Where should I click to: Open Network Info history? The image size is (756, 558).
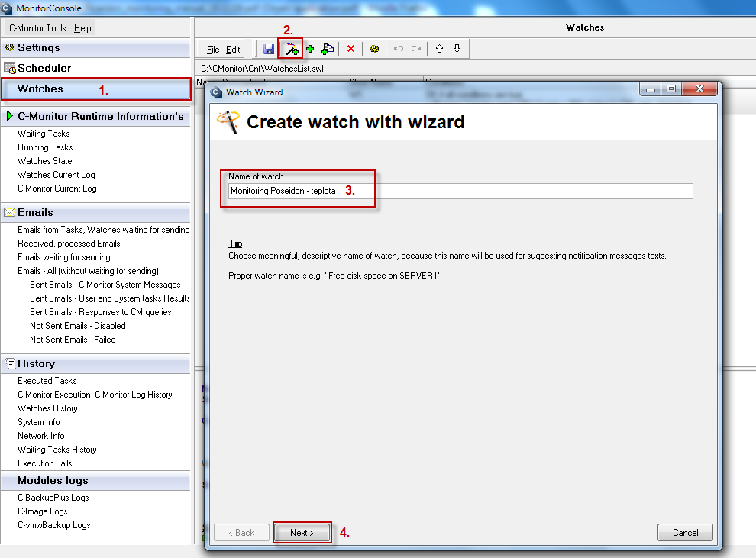(40, 436)
